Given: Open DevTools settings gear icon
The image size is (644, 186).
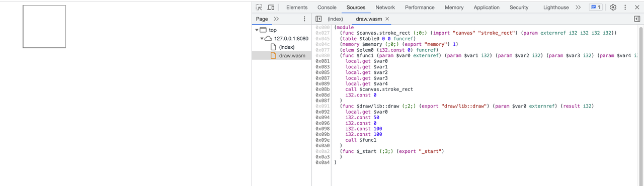Looking at the screenshot, I should tap(613, 8).
